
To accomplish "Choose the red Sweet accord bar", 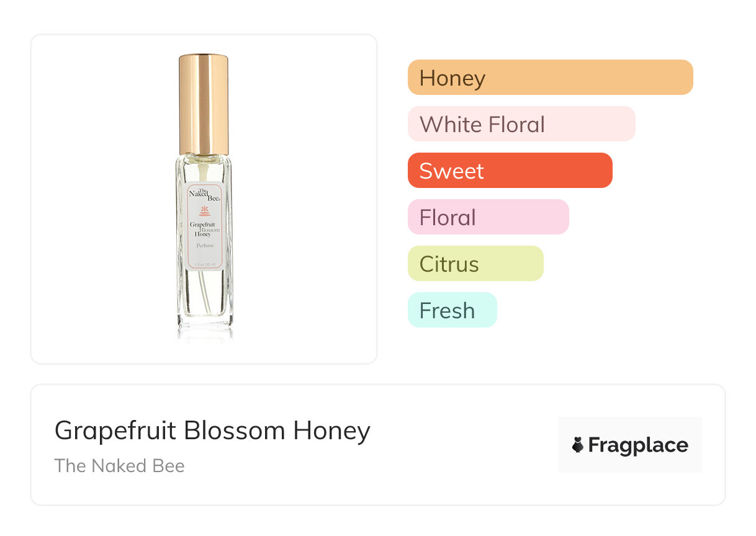I will (510, 171).
